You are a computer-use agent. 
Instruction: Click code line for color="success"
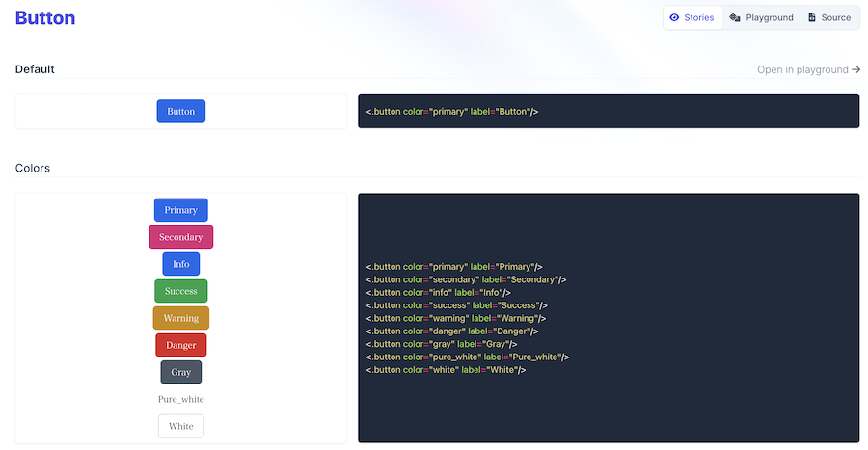tap(457, 305)
